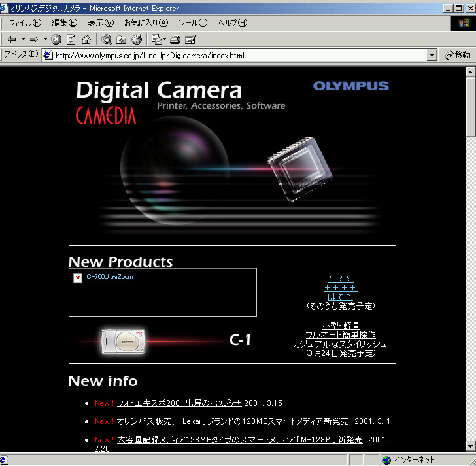Open the Forward button history dropdown arrow

click(x=45, y=39)
